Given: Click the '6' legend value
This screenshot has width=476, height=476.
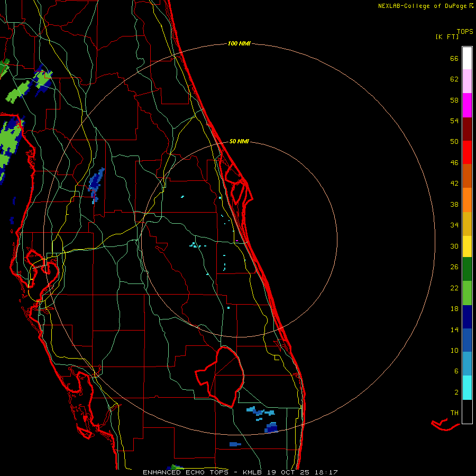Looking at the screenshot, I should [x=456, y=371].
